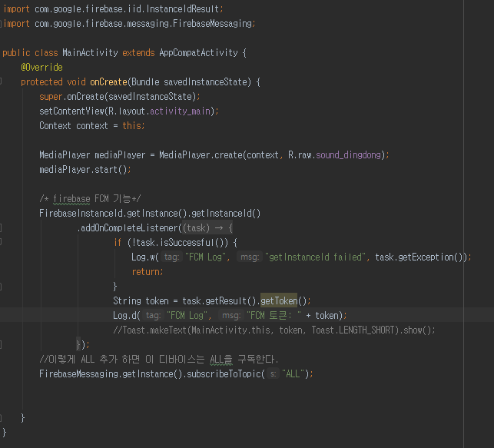Click FirebaseInstanceId at start of line
Viewport: 494px width, 448px height.
click(x=81, y=214)
